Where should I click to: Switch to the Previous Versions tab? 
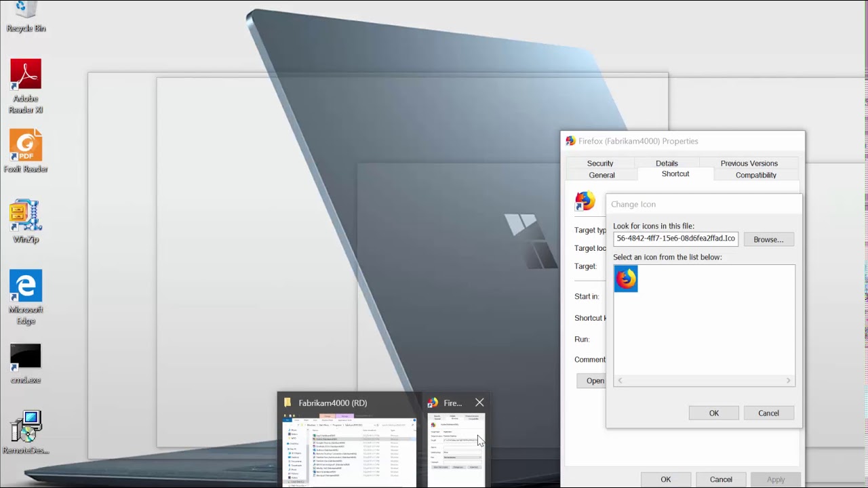pyautogui.click(x=749, y=163)
